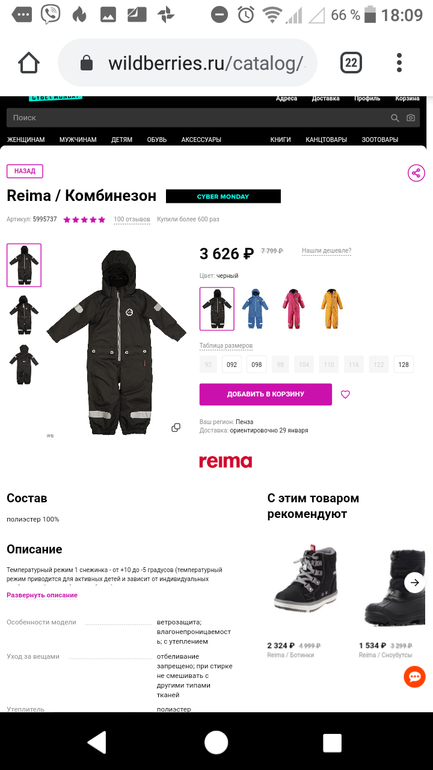
Task: Open the browser three-dot menu
Action: pos(399,63)
